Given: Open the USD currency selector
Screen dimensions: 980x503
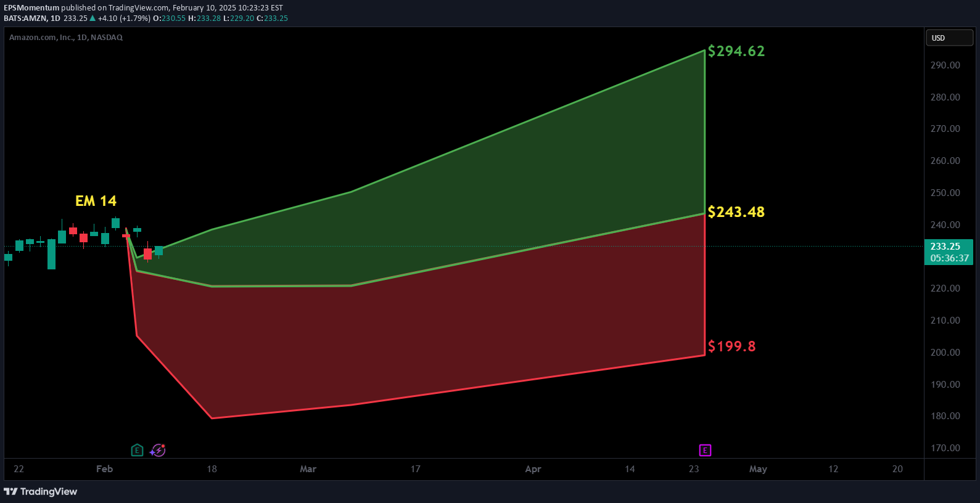Looking at the screenshot, I should click(x=949, y=38).
